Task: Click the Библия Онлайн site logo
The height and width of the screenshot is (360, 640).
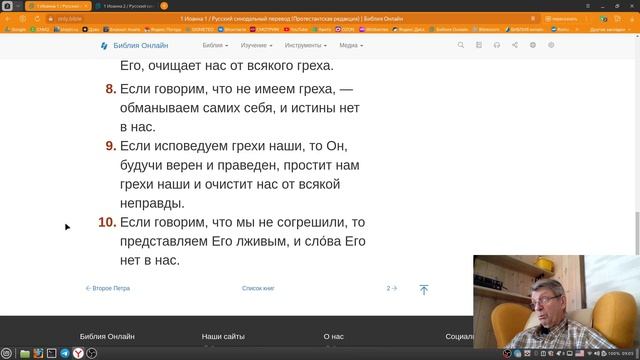Action: [x=134, y=45]
